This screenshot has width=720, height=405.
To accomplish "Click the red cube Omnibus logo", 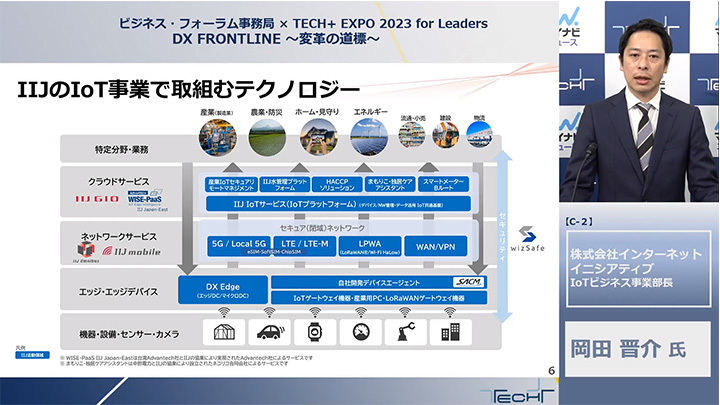I will 86,250.
